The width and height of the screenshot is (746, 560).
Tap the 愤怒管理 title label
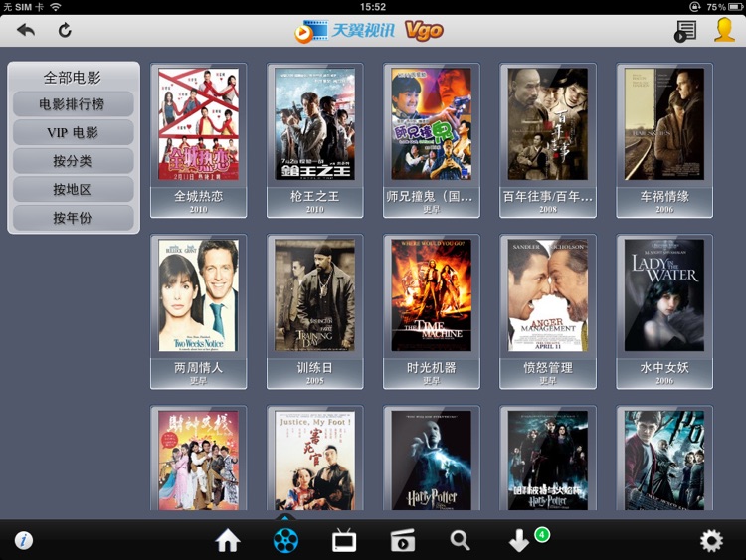tap(548, 367)
